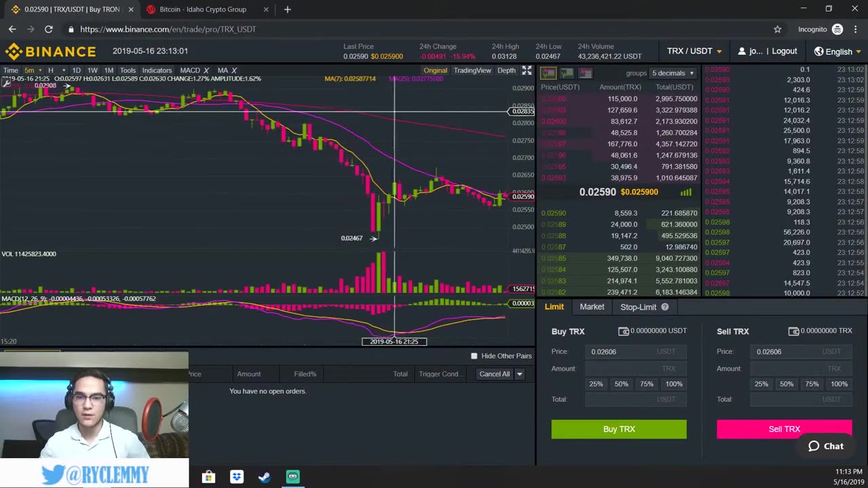
Task: Click the user account icon
Action: click(742, 52)
